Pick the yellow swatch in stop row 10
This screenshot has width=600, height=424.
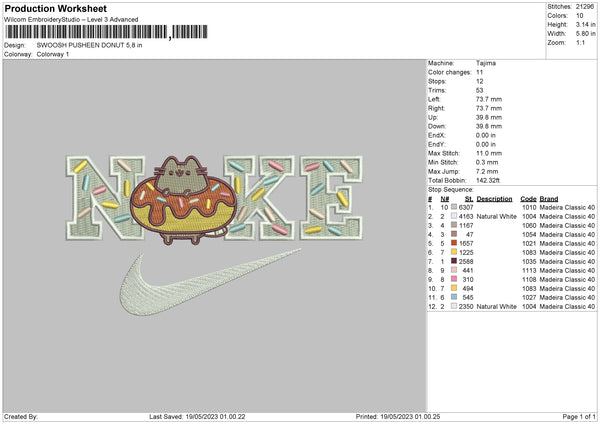click(454, 288)
